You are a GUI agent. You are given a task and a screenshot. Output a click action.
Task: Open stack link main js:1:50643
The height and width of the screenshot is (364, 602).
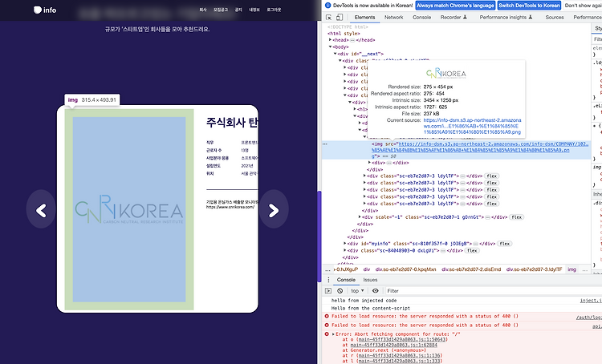click(x=402, y=339)
